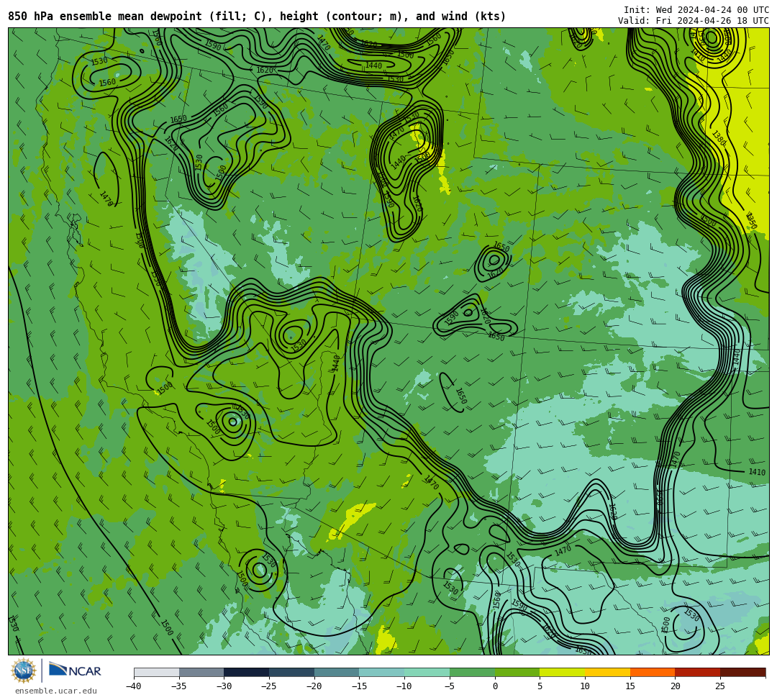
Task: Pick the -30 to -25 dark navy swatch
Action: (247, 672)
